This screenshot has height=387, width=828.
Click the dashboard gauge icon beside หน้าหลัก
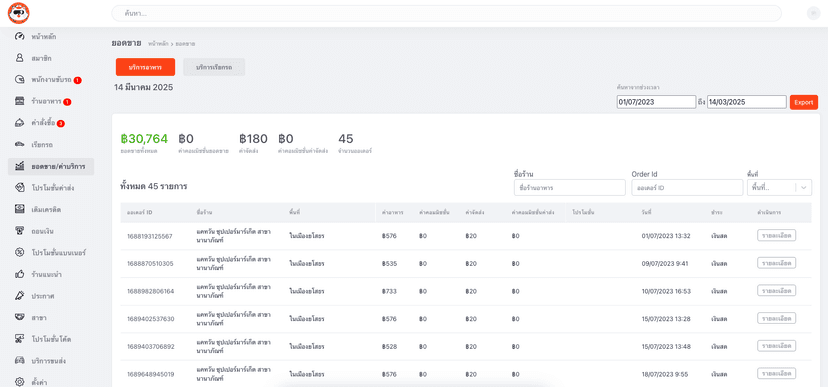tap(20, 36)
